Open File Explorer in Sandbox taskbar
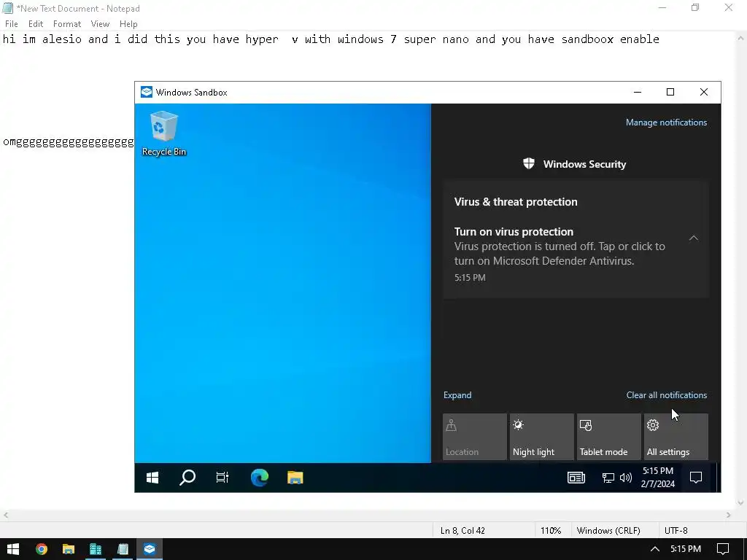The width and height of the screenshot is (747, 560). click(295, 478)
